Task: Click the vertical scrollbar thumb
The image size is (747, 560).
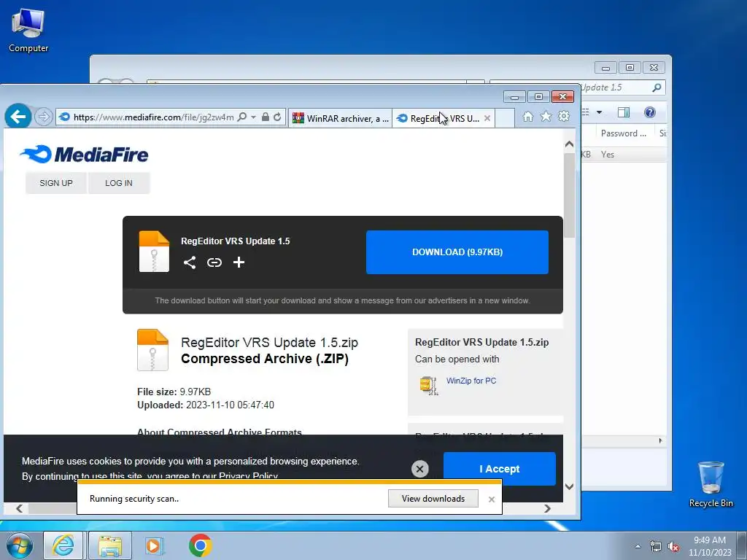Action: coord(569,195)
